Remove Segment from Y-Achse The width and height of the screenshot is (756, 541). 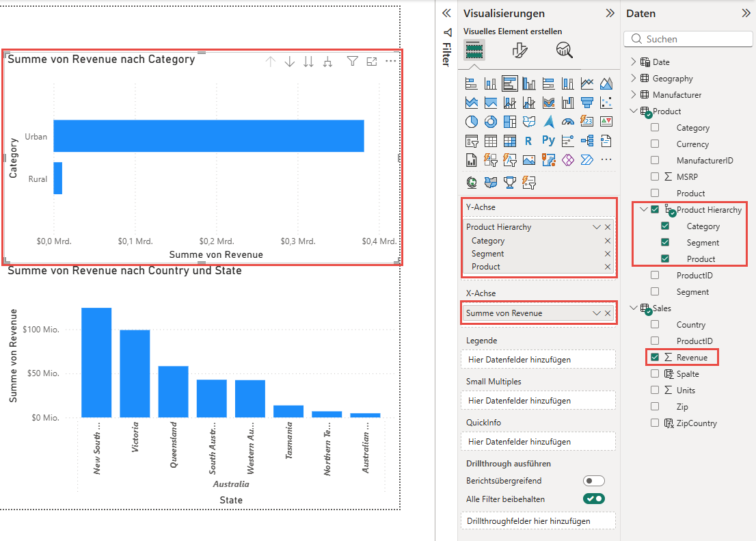[x=608, y=253]
